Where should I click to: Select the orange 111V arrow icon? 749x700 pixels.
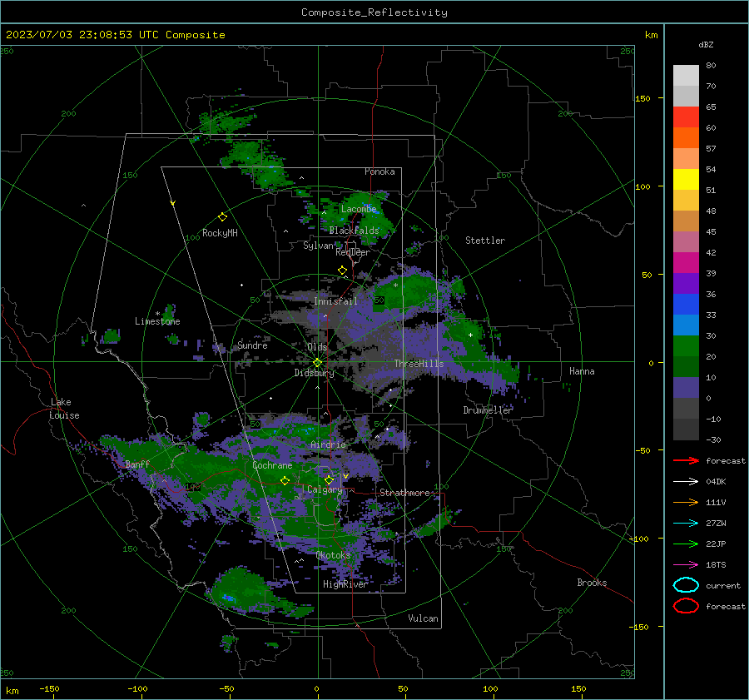pyautogui.click(x=686, y=502)
